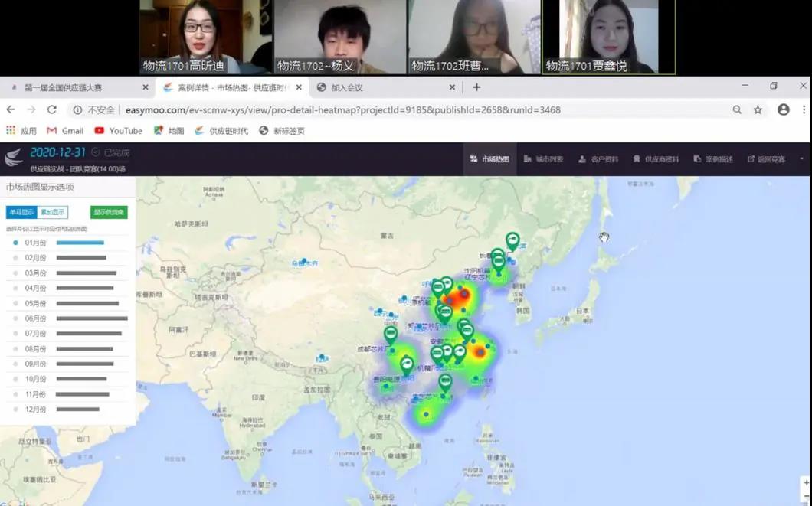The image size is (812, 506).
Task: Select the 01月份 radio button
Action: pyautogui.click(x=15, y=243)
